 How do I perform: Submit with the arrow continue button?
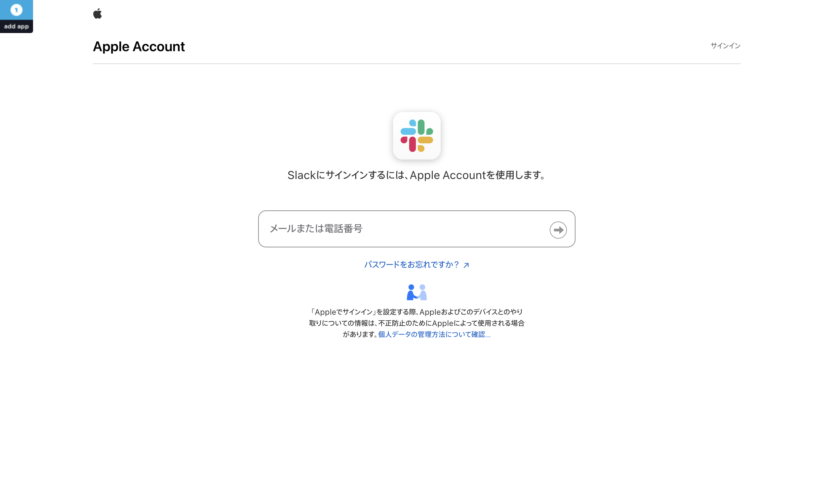pos(558,230)
